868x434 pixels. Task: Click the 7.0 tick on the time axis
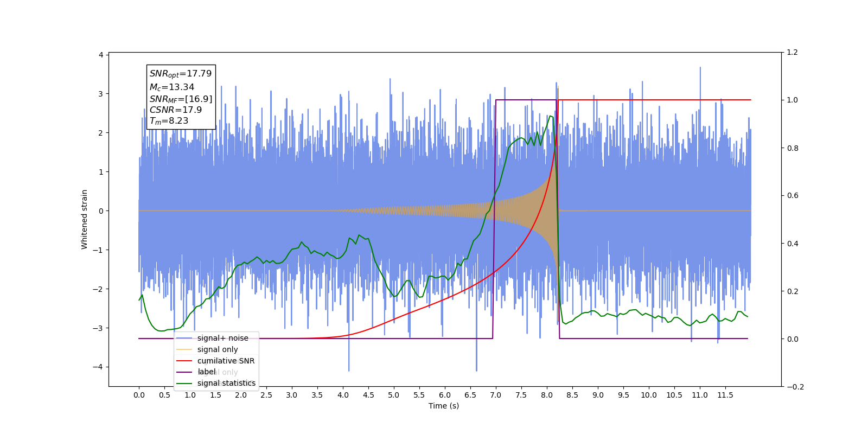click(x=496, y=395)
